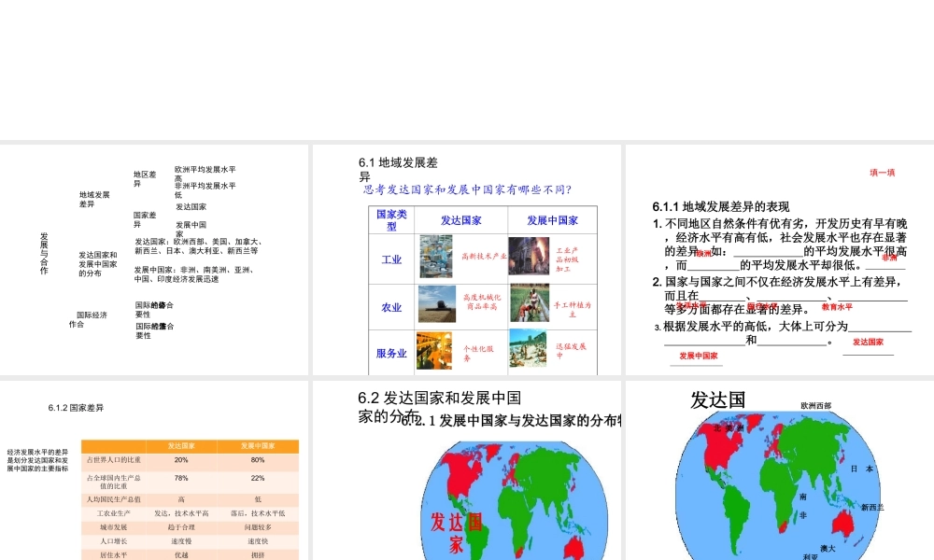The width and height of the screenshot is (934, 560).
Task: Click the beach crowd photo in the 服务业 row
Action: (x=528, y=349)
